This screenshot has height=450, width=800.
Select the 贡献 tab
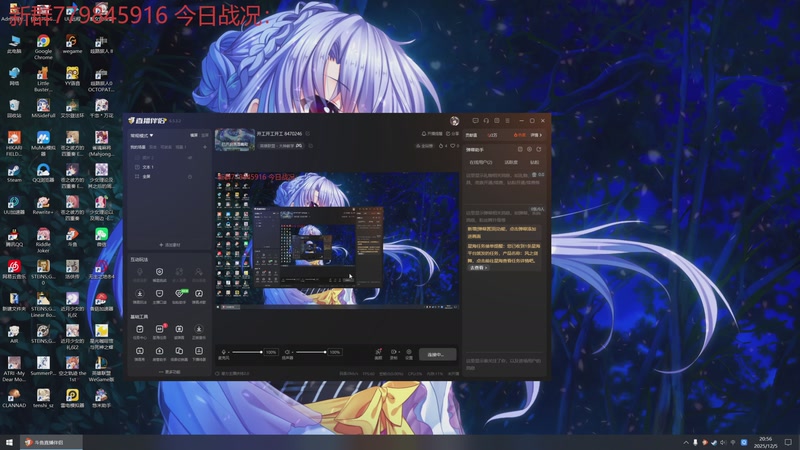pyautogui.click(x=534, y=162)
